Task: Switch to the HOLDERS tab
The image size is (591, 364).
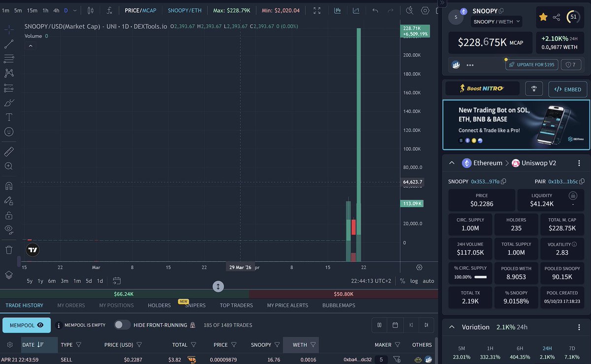Action: [159, 305]
